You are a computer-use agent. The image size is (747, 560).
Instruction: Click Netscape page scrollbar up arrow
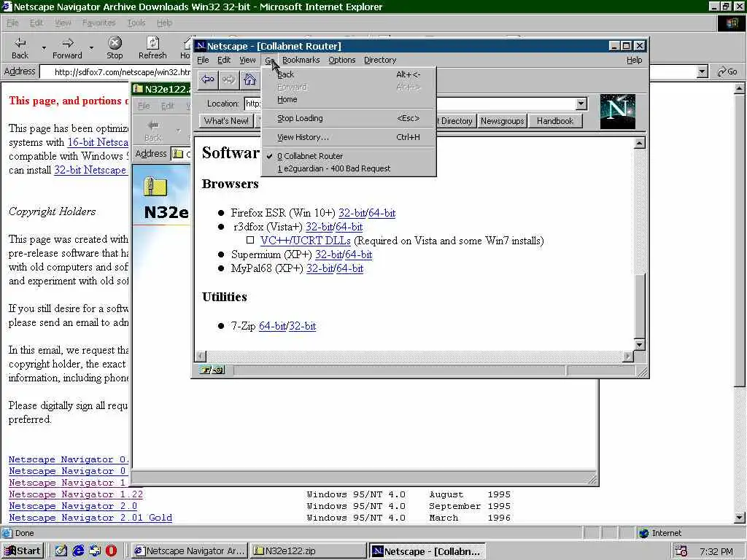pos(639,143)
